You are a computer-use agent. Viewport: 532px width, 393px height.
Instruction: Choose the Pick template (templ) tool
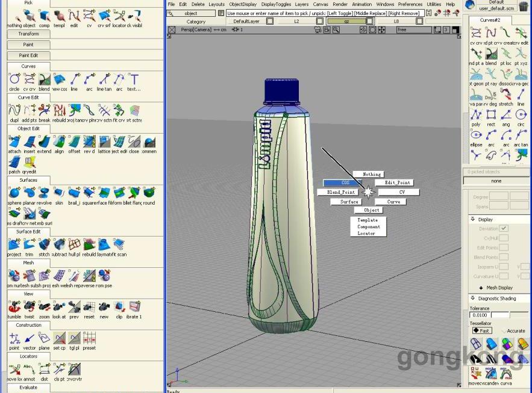tap(59, 16)
